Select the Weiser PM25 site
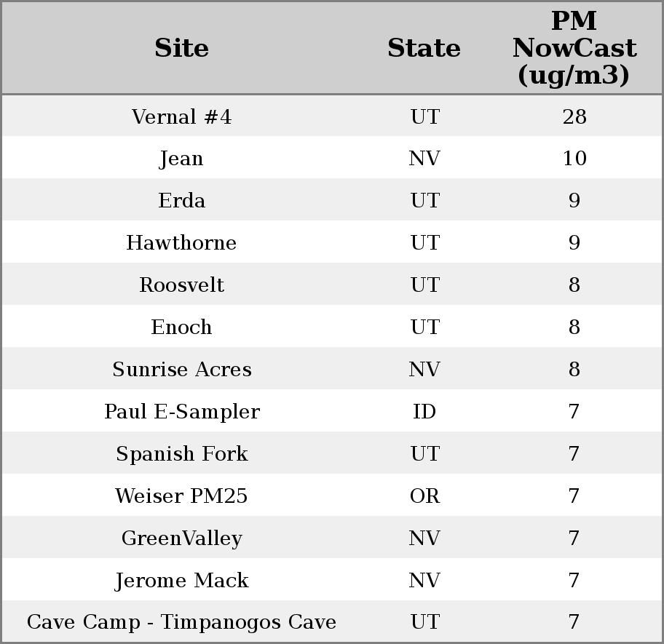This screenshot has width=664, height=644. click(x=181, y=496)
